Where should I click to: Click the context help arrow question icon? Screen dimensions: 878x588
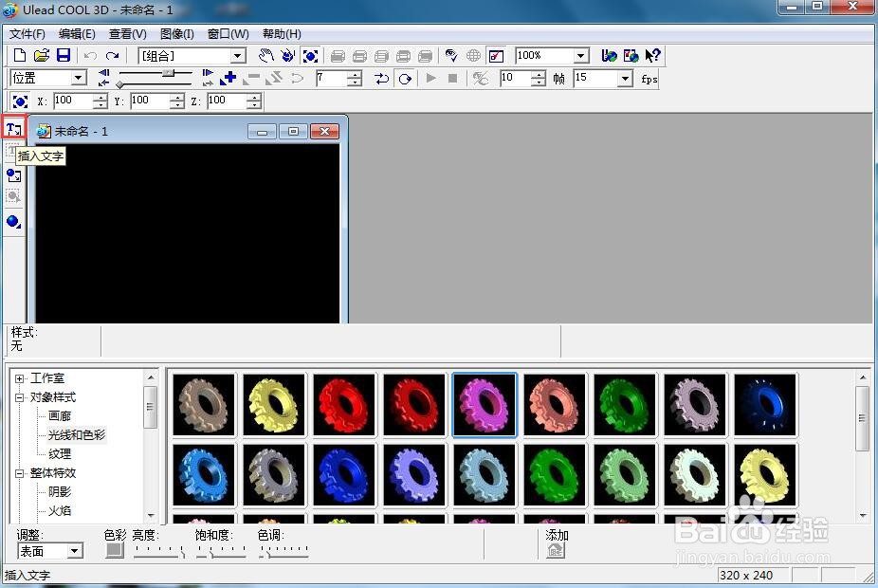pos(653,55)
